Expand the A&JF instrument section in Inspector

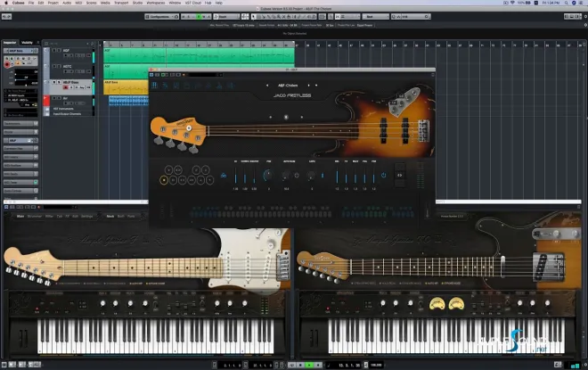click(20, 140)
